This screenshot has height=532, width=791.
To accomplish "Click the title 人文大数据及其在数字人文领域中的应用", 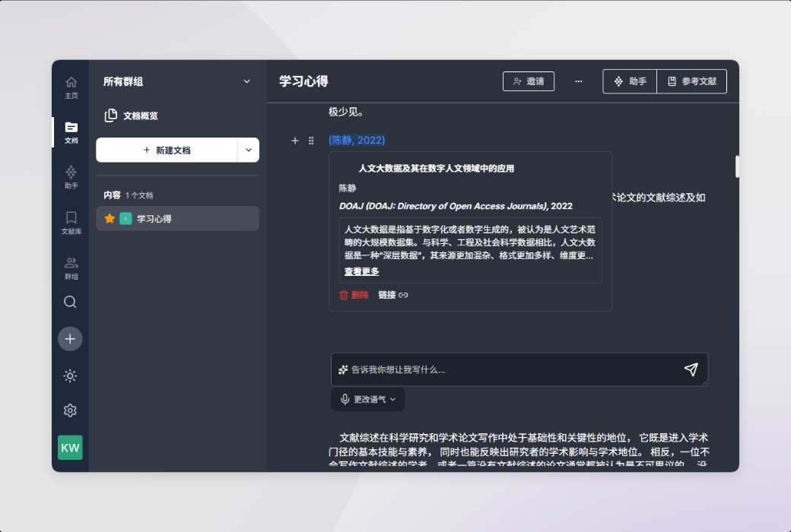I will coord(437,169).
